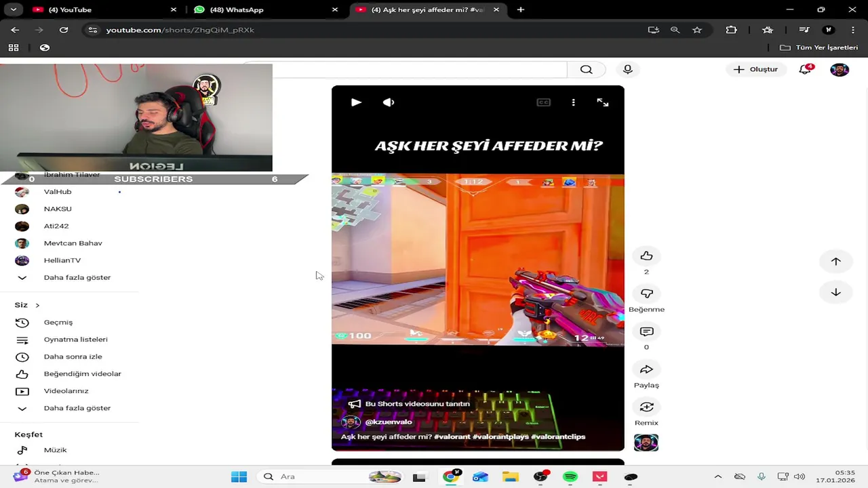Open the apps grid in bookmarks bar

tap(14, 47)
